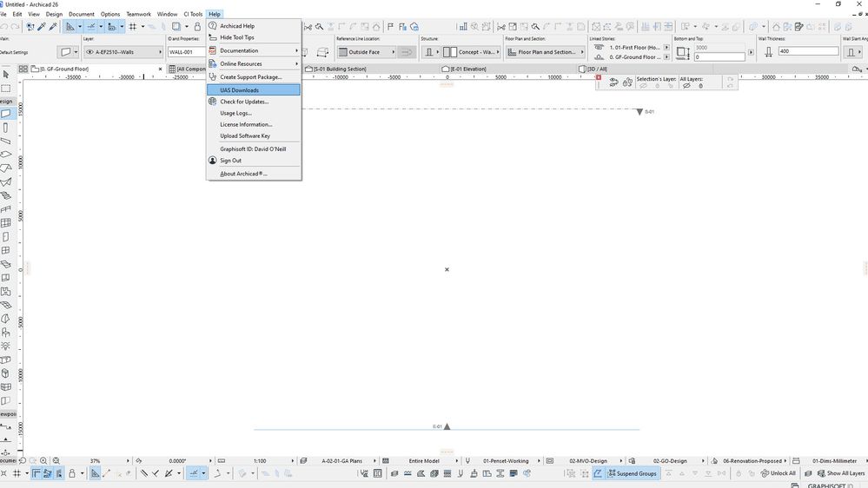Select the Marquee tool in toolbox
Screen dimensions: 868x488
click(6, 89)
